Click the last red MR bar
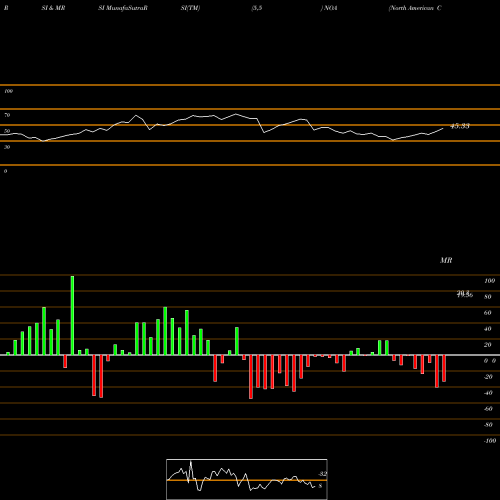Image resolution: width=500 pixels, height=500 pixels. pos(444,368)
